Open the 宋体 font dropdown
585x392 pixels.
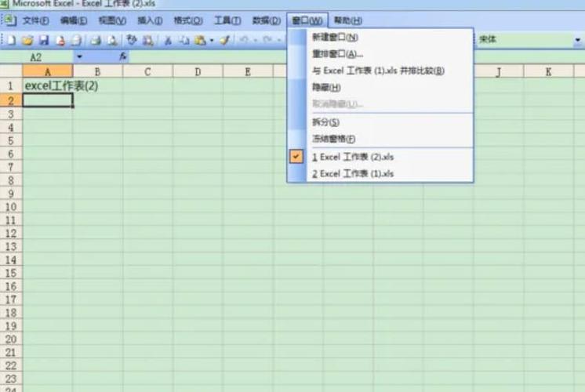pos(577,39)
